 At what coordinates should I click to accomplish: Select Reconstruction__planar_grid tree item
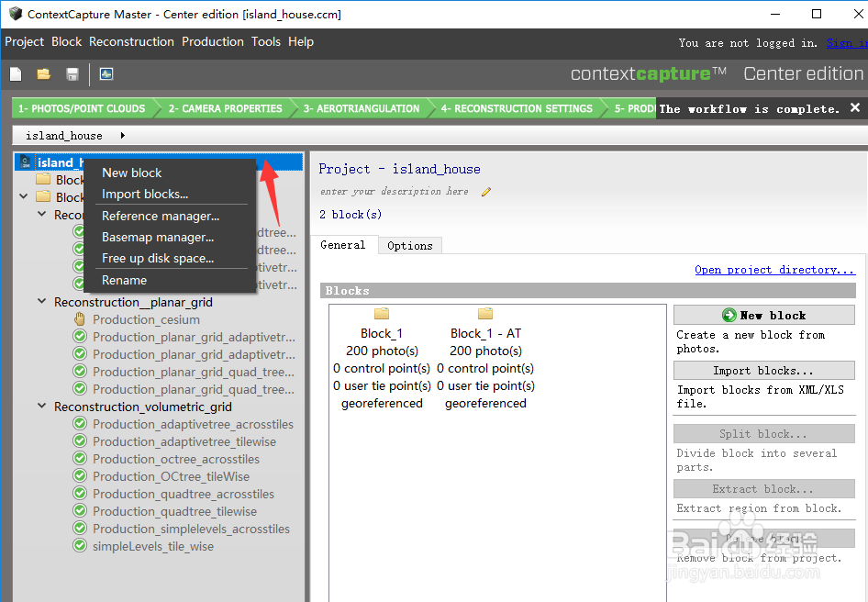click(x=133, y=303)
